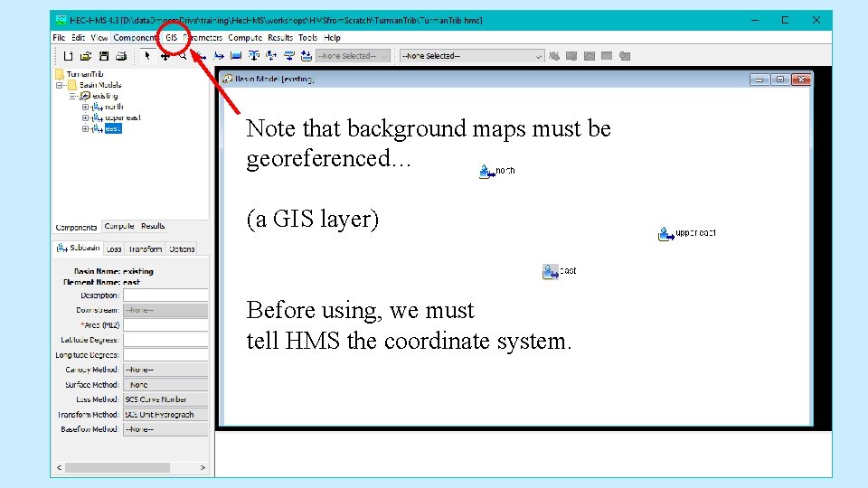
Task: Click the Time-Series Table toolbar icon
Action: (625, 56)
